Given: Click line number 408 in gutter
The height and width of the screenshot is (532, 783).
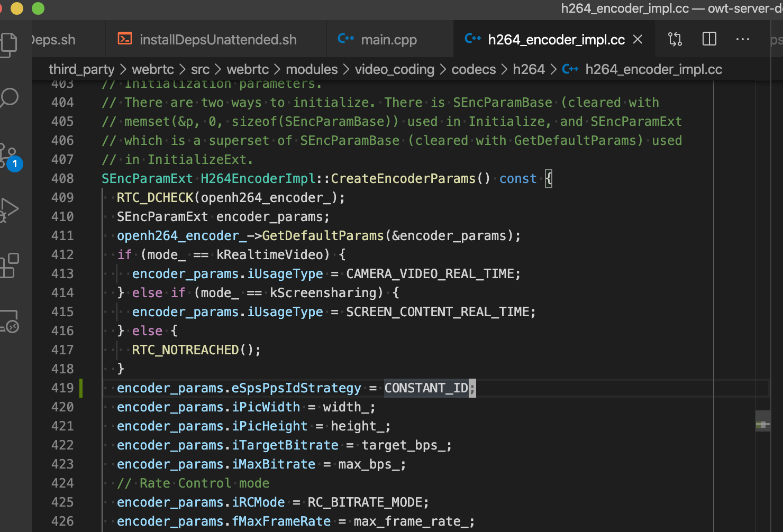Looking at the screenshot, I should (62, 179).
